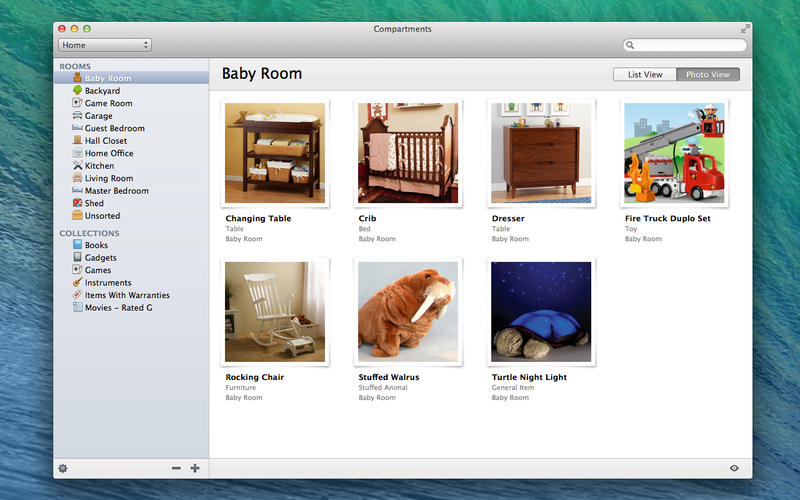
Task: Click the Instruments guitar icon
Action: (x=78, y=282)
